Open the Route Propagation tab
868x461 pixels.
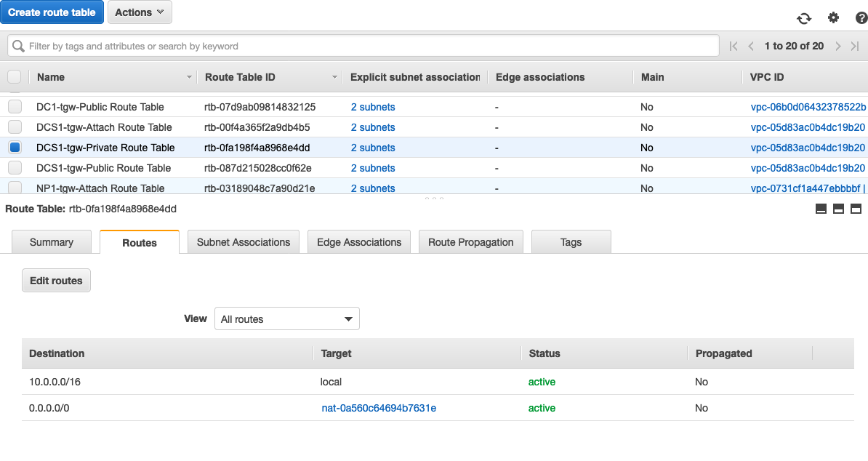pyautogui.click(x=470, y=242)
